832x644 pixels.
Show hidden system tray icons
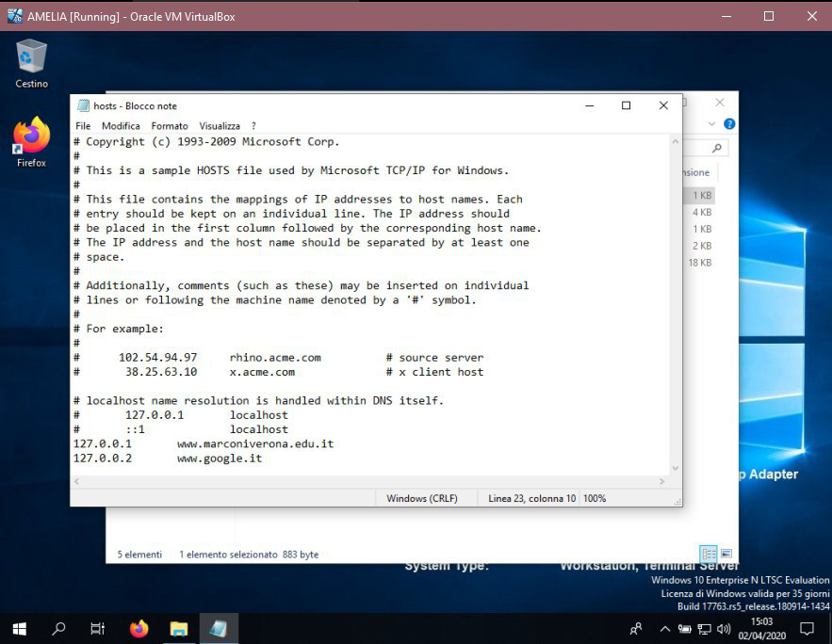664,629
